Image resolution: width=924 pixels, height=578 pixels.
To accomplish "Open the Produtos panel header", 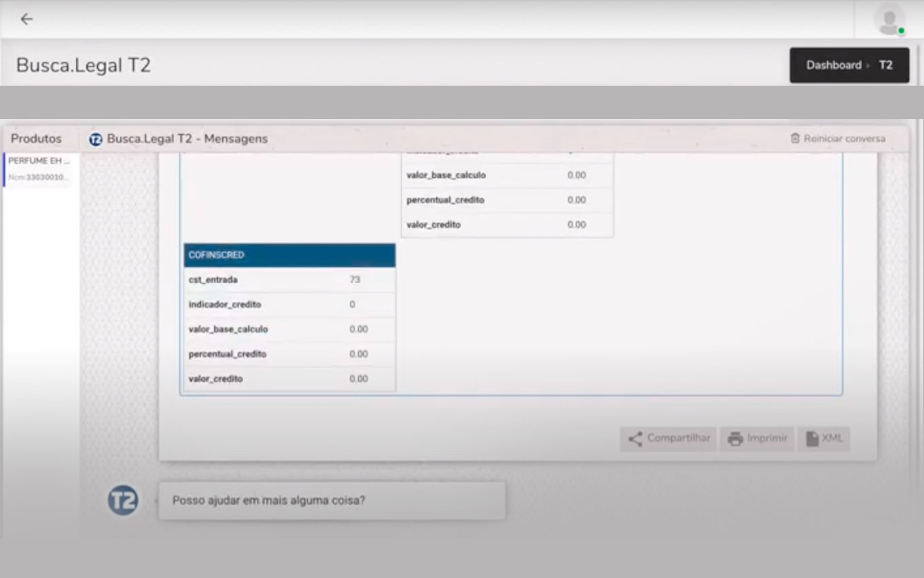I will click(36, 139).
